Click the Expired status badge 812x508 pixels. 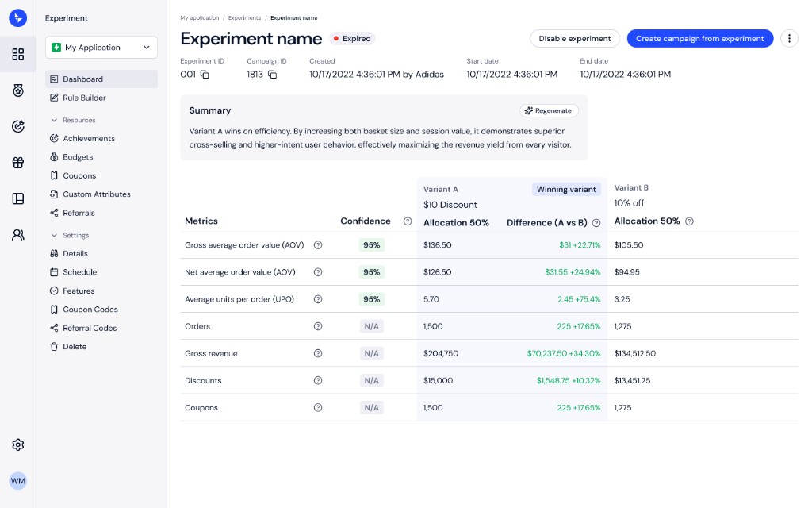click(x=351, y=38)
